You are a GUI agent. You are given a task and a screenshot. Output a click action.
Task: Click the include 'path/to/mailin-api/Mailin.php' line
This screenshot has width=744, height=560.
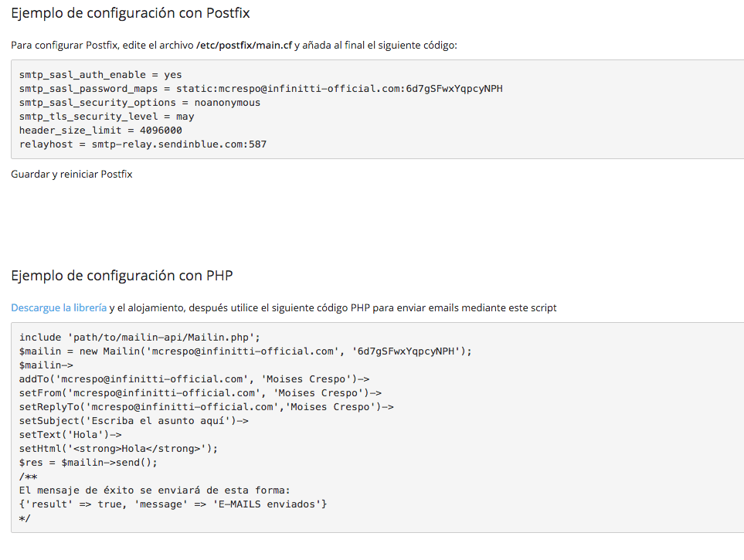point(140,338)
